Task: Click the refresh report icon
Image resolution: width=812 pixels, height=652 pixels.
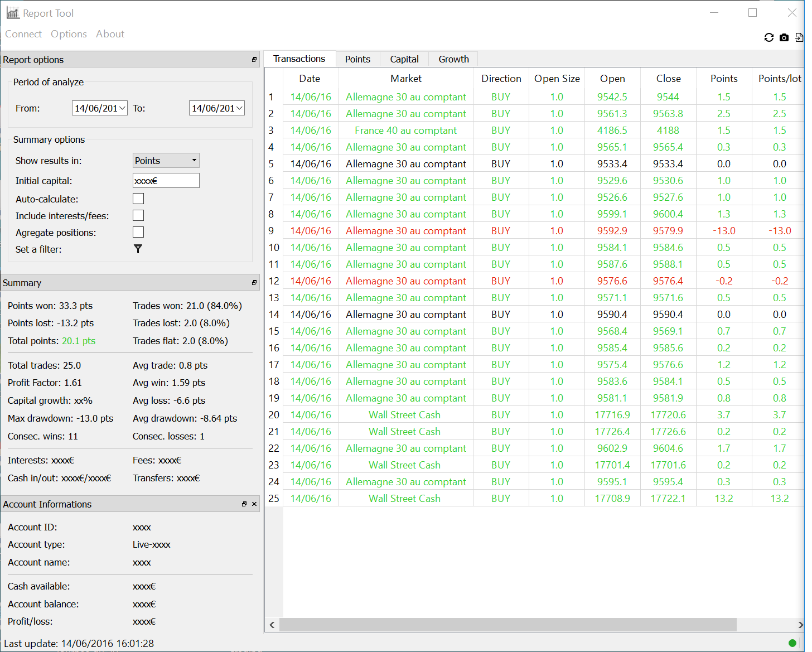Action: pos(768,37)
